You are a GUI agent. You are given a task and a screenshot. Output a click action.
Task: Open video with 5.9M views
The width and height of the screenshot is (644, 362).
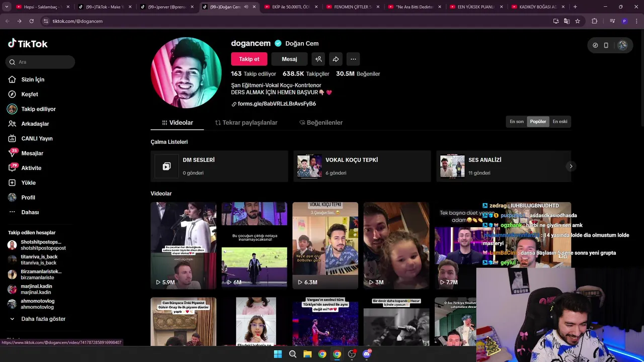point(183,245)
